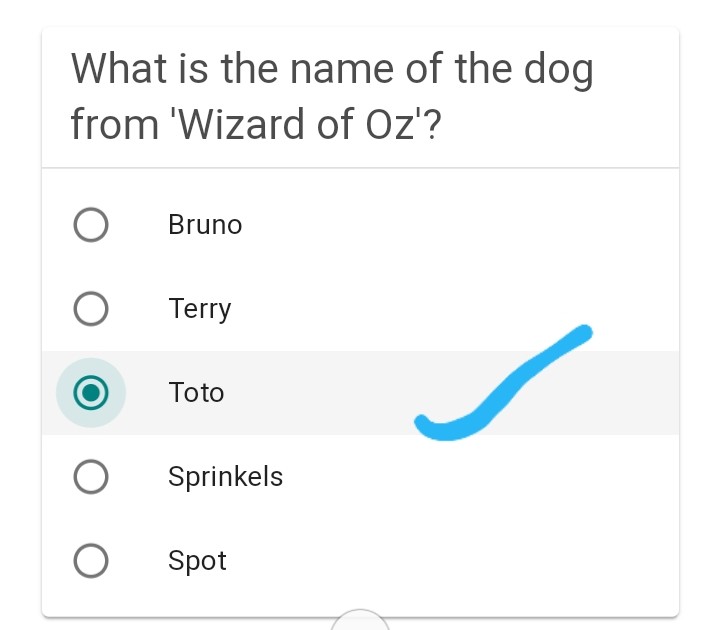
Task: Tap the partial circle button below card
Action: coord(359,620)
